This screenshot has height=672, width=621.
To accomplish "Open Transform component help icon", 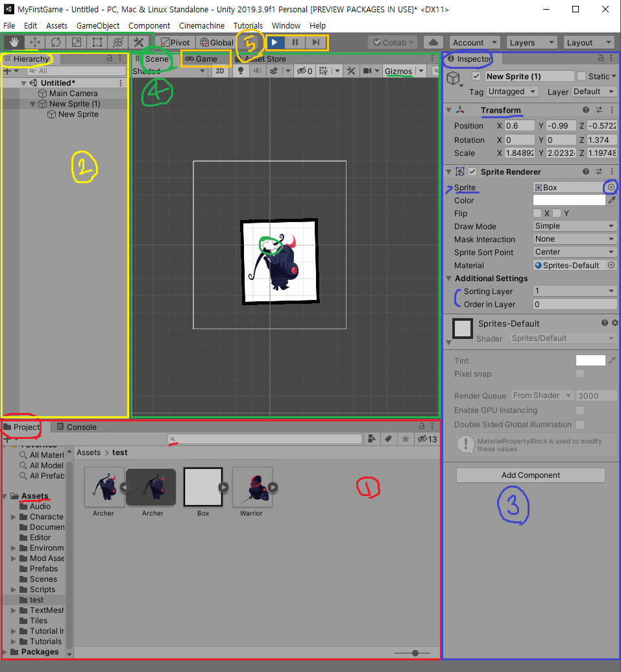I will tap(586, 110).
